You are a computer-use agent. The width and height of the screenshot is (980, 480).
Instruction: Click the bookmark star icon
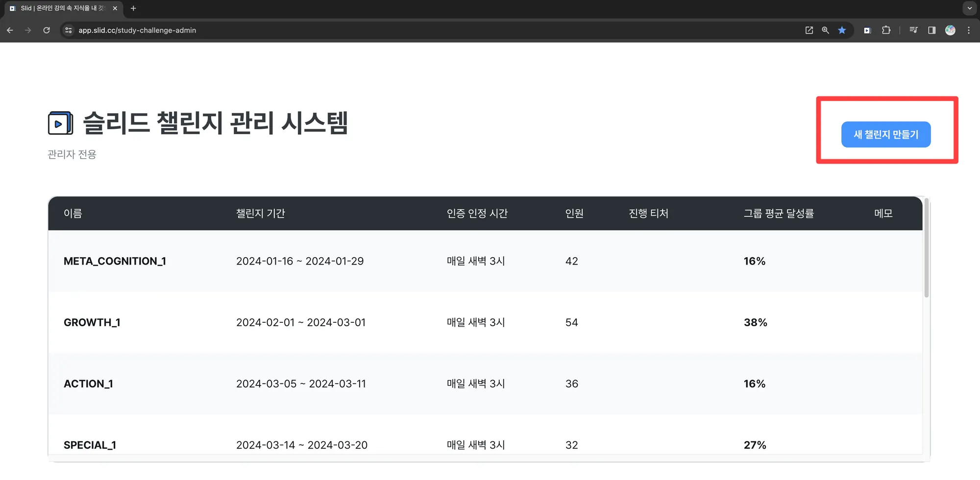click(x=842, y=30)
